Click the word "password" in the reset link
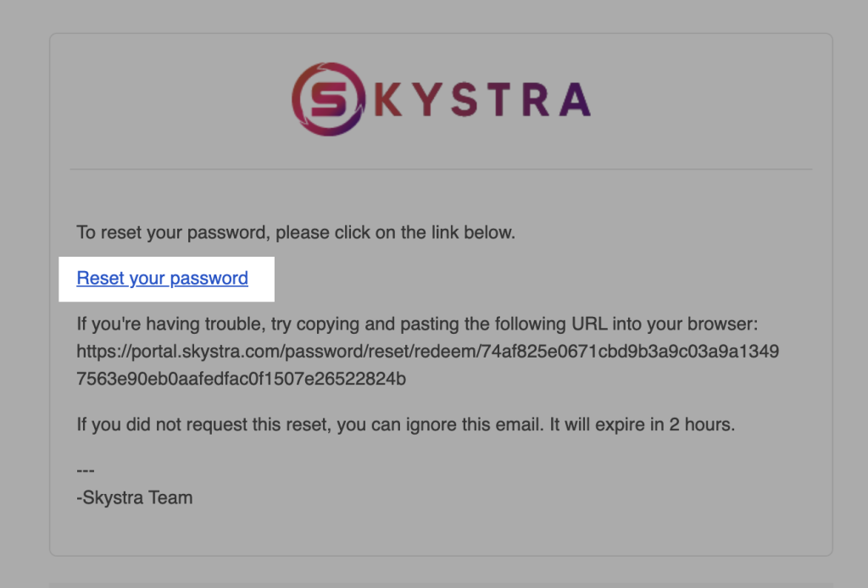 pyautogui.click(x=209, y=278)
